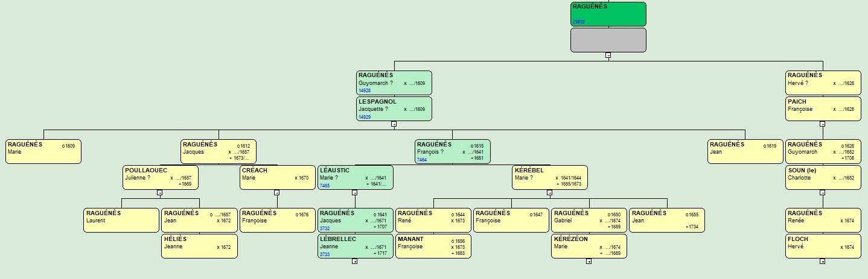Expand descendants under Hervé FLOCH

coord(822,261)
